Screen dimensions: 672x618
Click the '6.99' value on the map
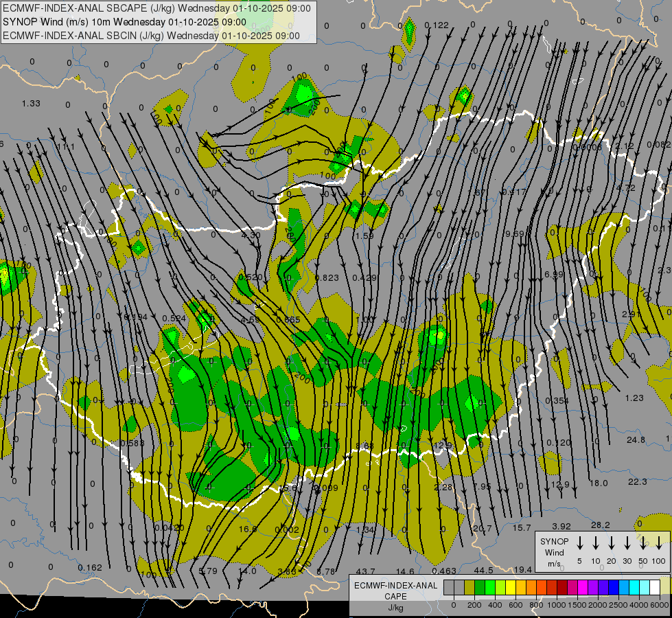[x=554, y=275]
